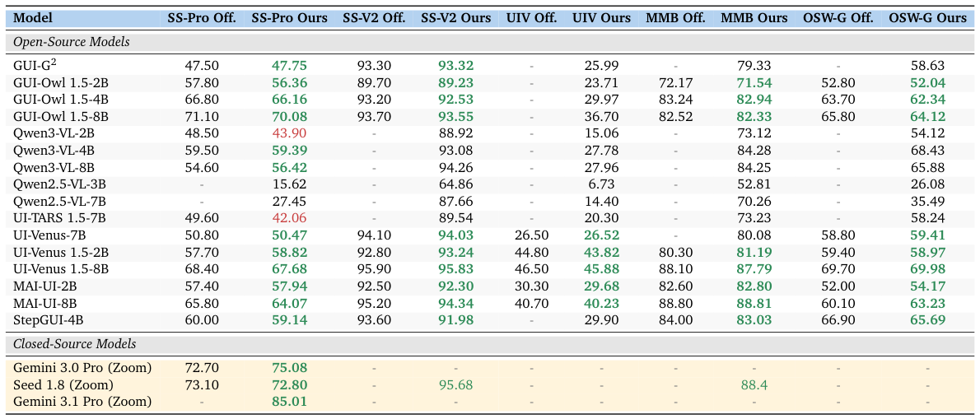This screenshot has height=419, width=980.
Task: Select the "UI-Venus-7B" row label
Action: point(48,234)
